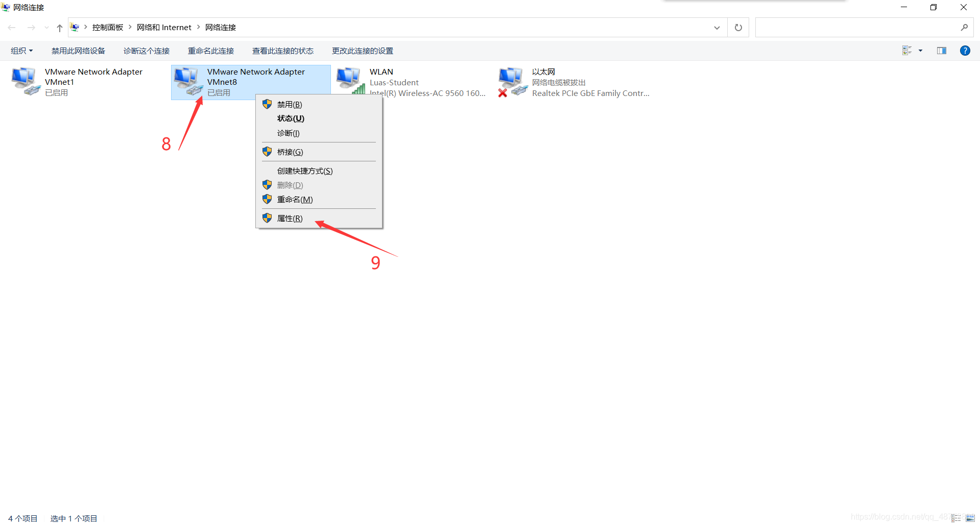
Task: Choose 桥接(G) from the context menu
Action: tap(319, 152)
